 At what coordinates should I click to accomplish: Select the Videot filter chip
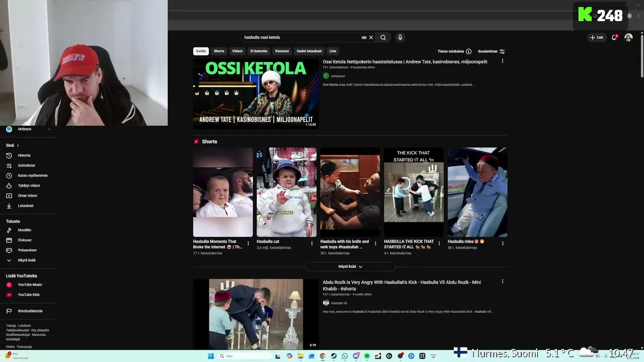(x=237, y=51)
